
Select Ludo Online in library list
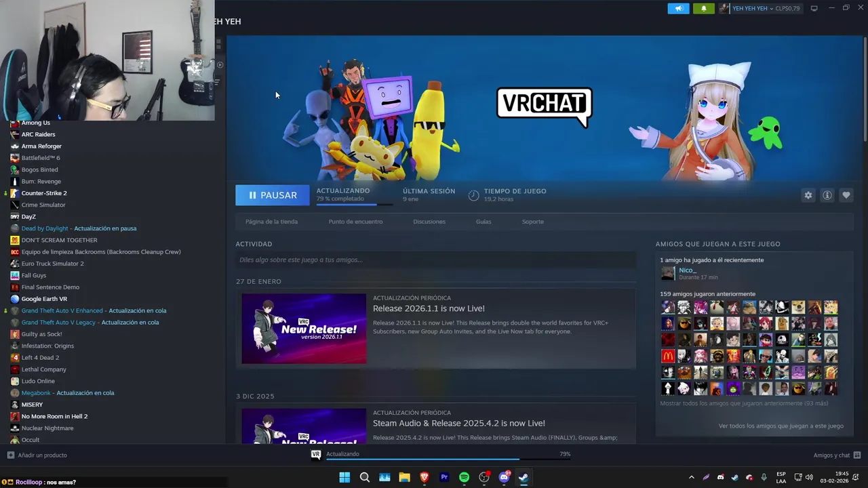pyautogui.click(x=38, y=381)
